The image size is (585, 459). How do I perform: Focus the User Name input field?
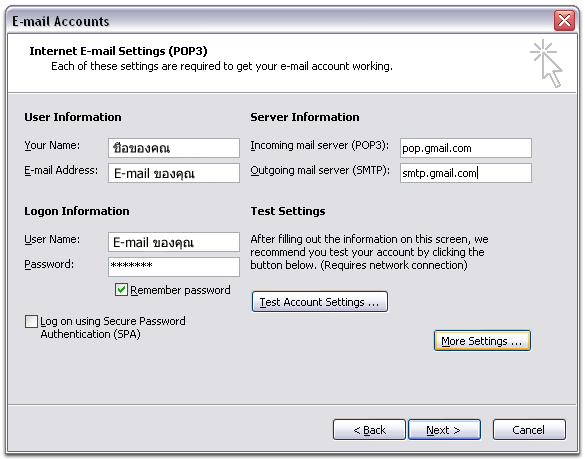[x=174, y=242]
